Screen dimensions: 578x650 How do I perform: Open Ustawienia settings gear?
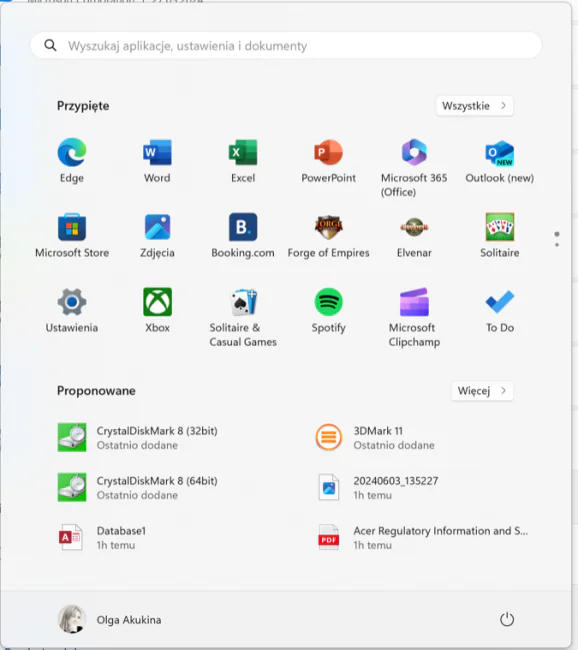tap(72, 310)
